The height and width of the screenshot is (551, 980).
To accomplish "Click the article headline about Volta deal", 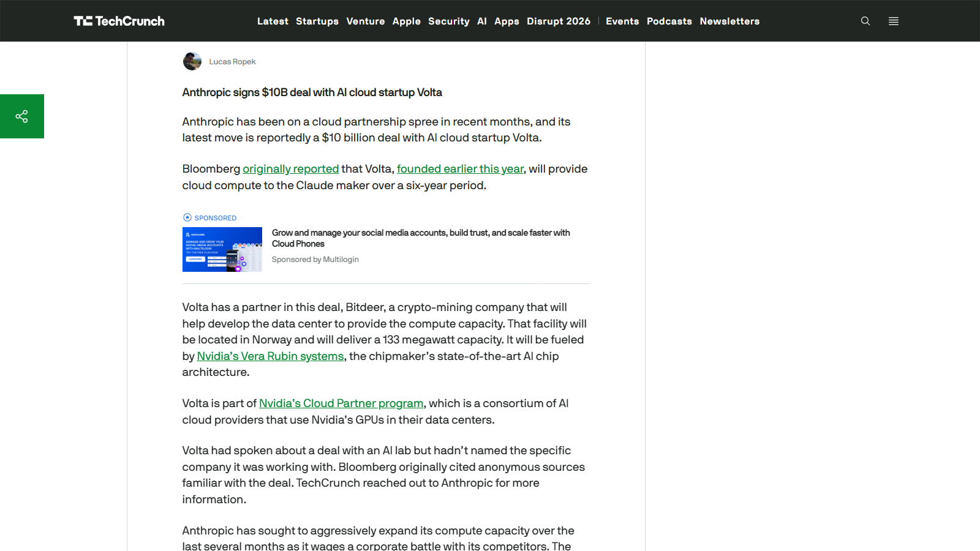I will tap(312, 92).
